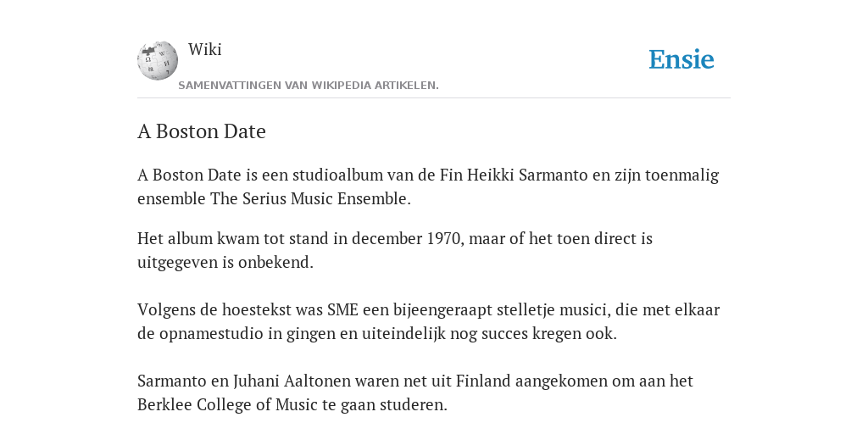The image size is (868, 434).
Task: Click the first paragraph about Heikki Sarmanto
Action: tap(428, 186)
